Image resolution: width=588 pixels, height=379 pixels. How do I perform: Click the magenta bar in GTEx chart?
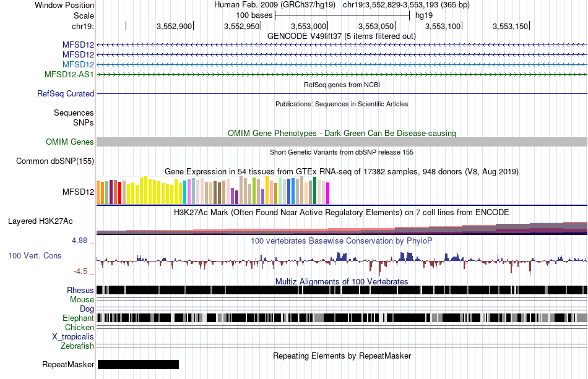coord(328,194)
